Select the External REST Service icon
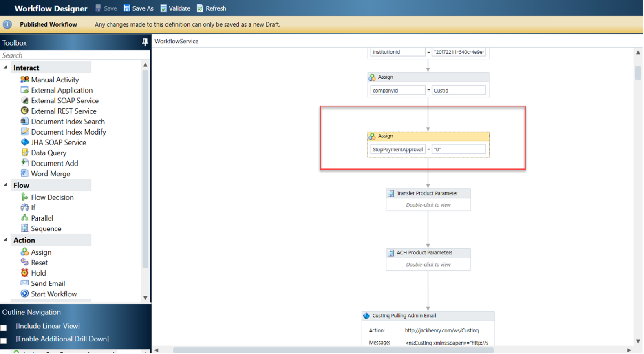Image resolution: width=644 pixels, height=354 pixels. pyautogui.click(x=24, y=111)
